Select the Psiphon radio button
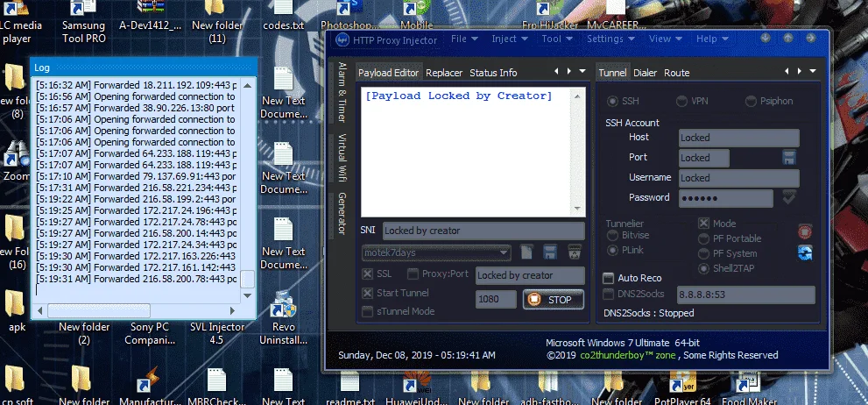The height and width of the screenshot is (405, 868). [x=751, y=102]
